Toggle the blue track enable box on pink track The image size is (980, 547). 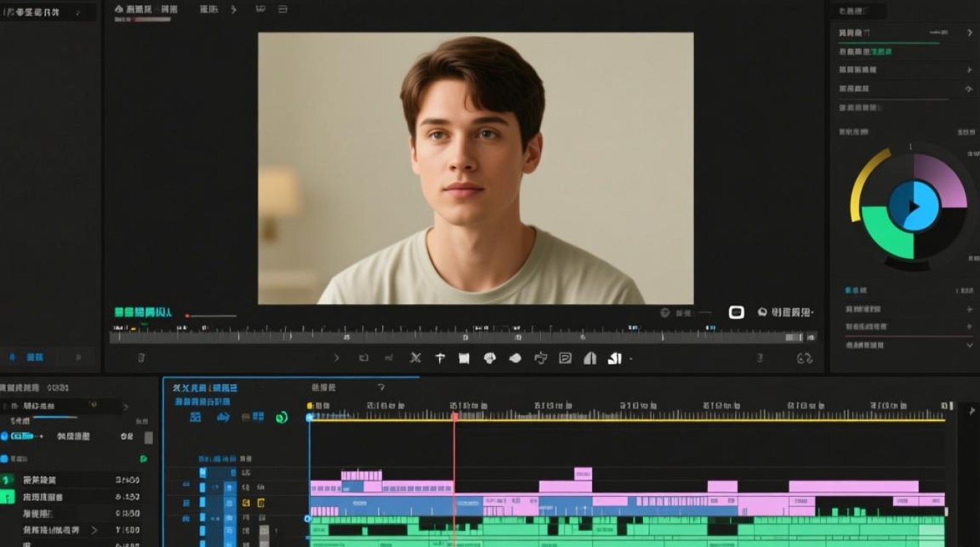[x=203, y=487]
